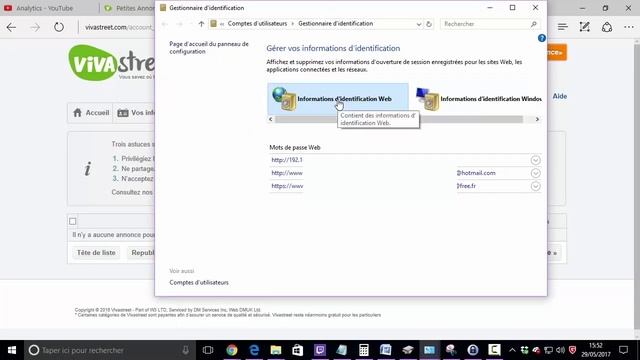Image resolution: width=640 pixels, height=360 pixels.
Task: Click Comptes d'utilisateurs breadcrumb
Action: [257, 24]
